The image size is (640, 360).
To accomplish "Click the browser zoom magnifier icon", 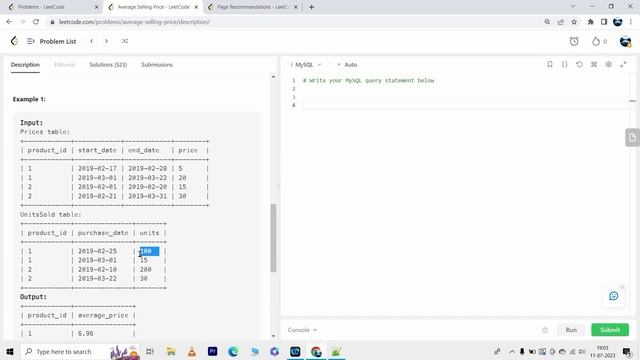I will point(547,22).
